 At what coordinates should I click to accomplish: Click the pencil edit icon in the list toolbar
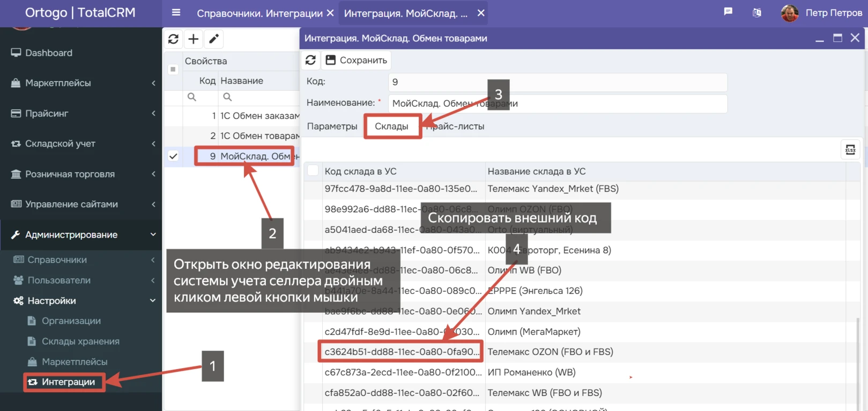pyautogui.click(x=214, y=39)
